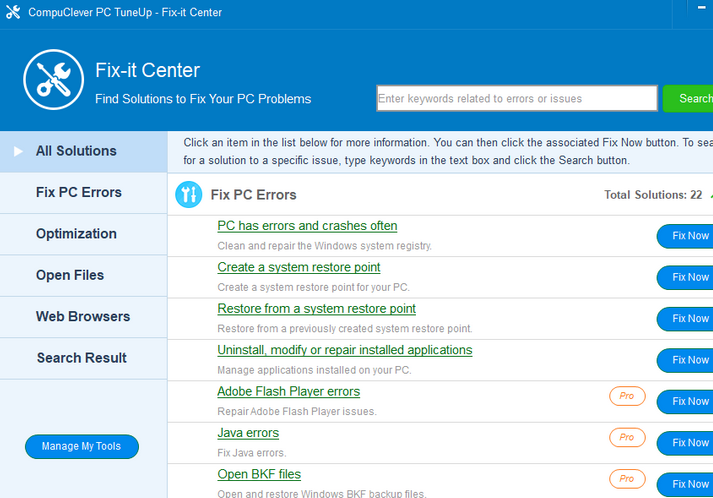This screenshot has height=498, width=713.
Task: Fix Now for Adobe Flash Player errors
Action: pyautogui.click(x=685, y=402)
